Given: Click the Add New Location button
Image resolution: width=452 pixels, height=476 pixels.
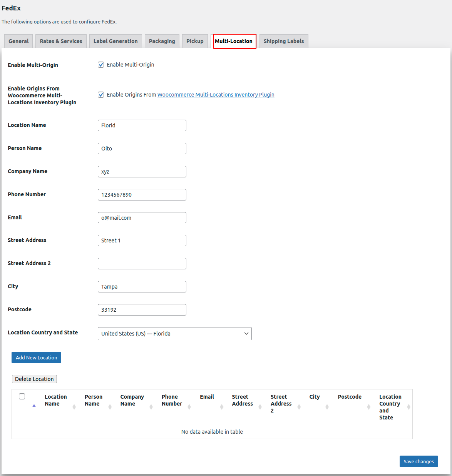Looking at the screenshot, I should (x=36, y=357).
